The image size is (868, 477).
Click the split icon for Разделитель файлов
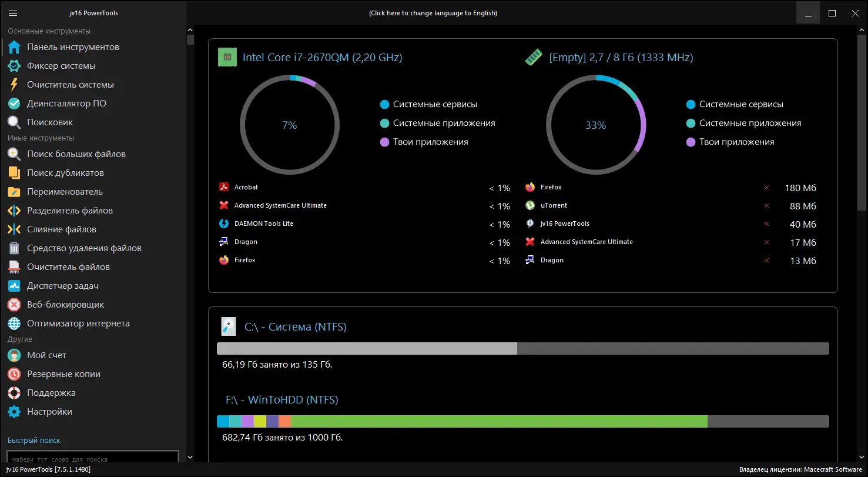[15, 211]
